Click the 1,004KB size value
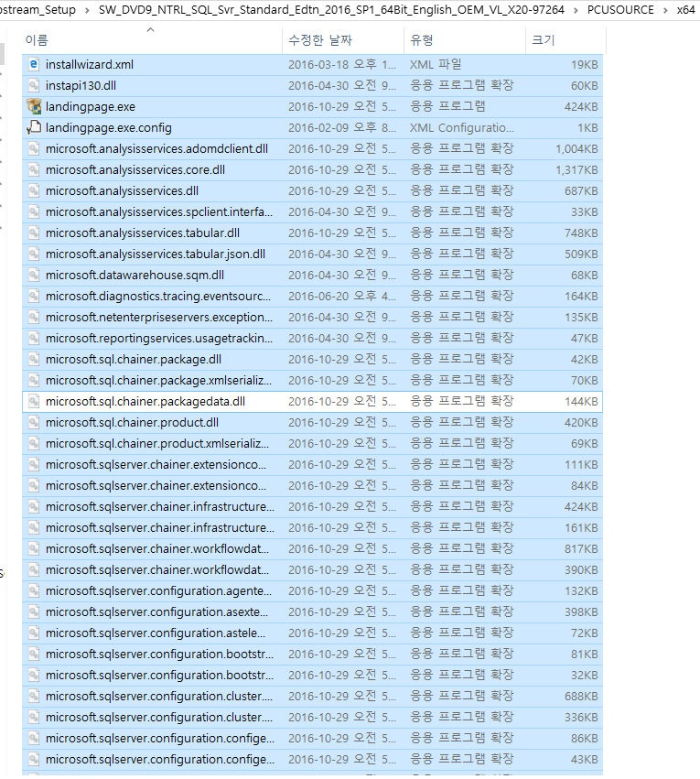This screenshot has width=700, height=779. click(x=576, y=148)
